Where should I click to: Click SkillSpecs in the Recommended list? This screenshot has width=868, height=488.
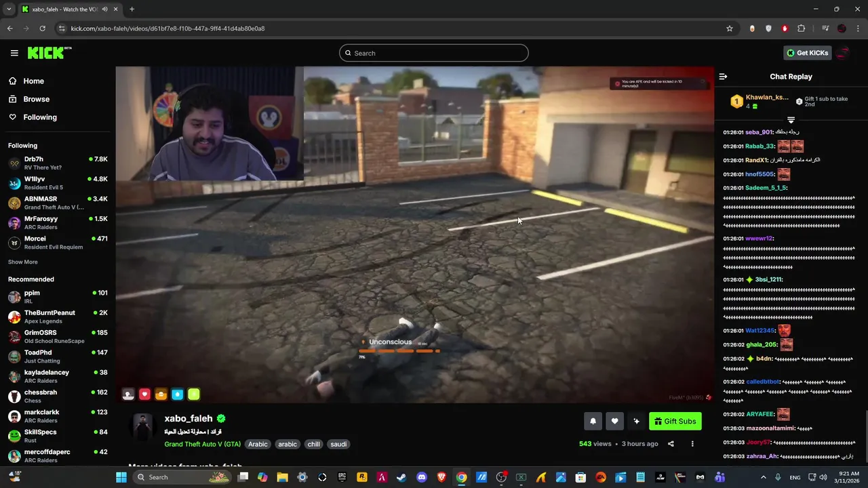pos(58,436)
